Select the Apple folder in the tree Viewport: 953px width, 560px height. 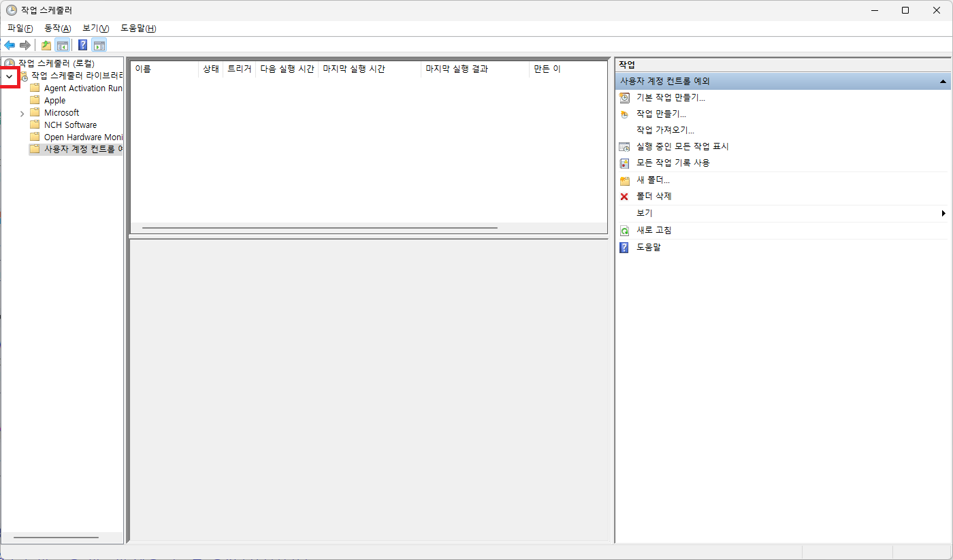54,101
